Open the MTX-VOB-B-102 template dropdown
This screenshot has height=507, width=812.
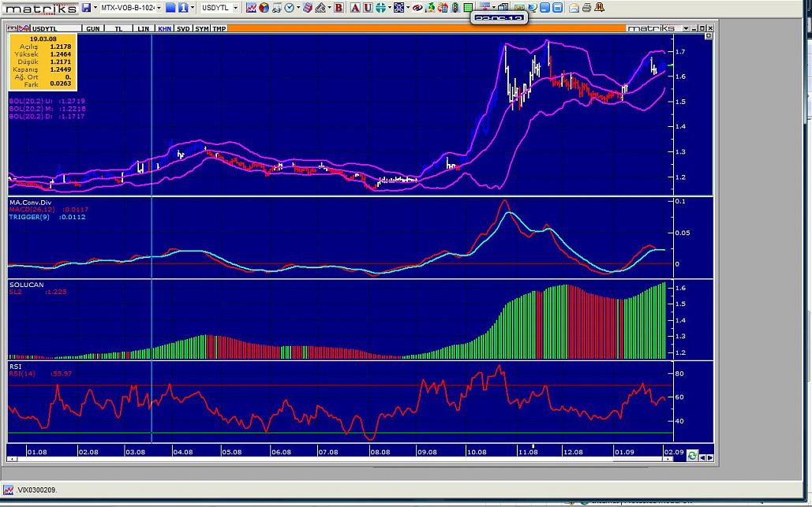[x=159, y=8]
